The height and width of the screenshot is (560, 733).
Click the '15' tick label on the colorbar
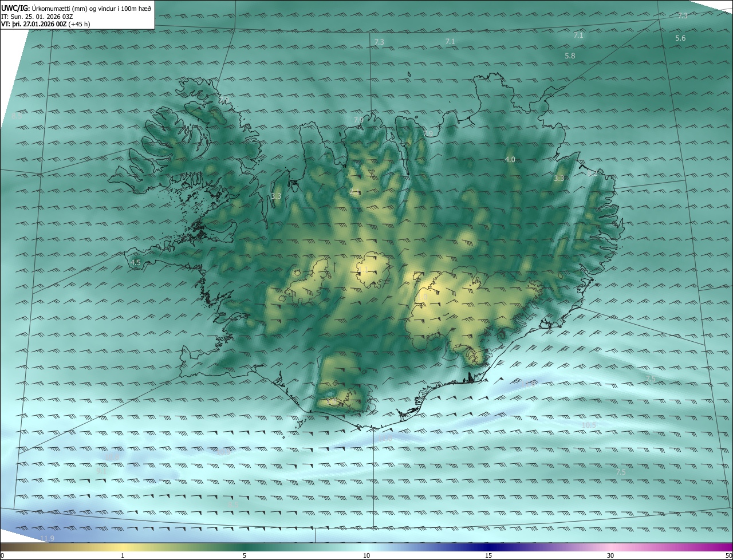[x=488, y=555]
